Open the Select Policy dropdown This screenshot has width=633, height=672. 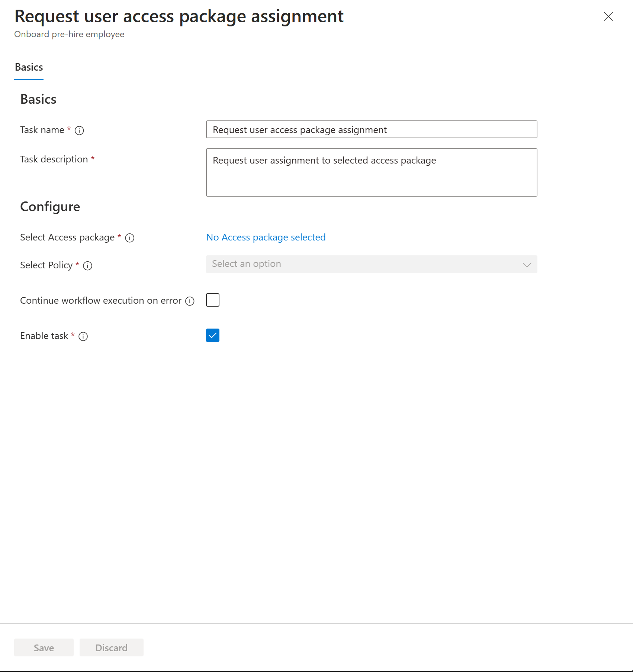pos(371,264)
